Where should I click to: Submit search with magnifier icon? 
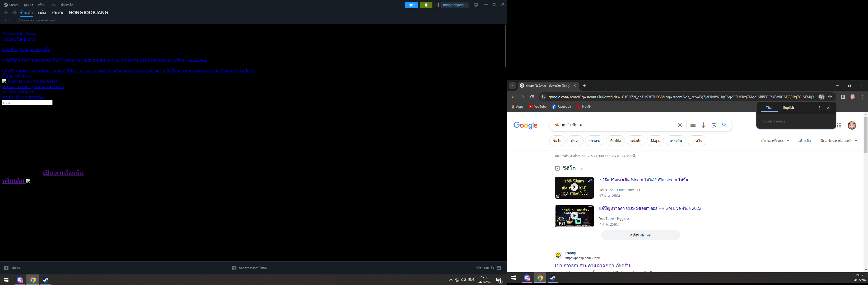coord(725,125)
